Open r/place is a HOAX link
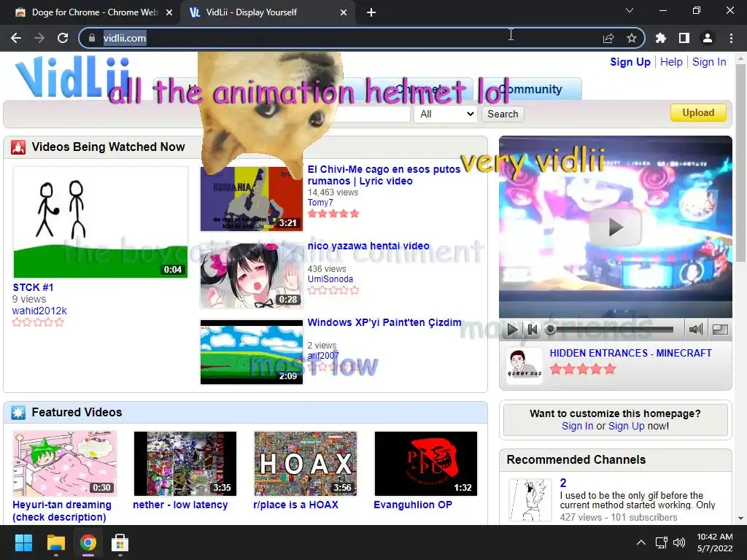 tap(296, 505)
